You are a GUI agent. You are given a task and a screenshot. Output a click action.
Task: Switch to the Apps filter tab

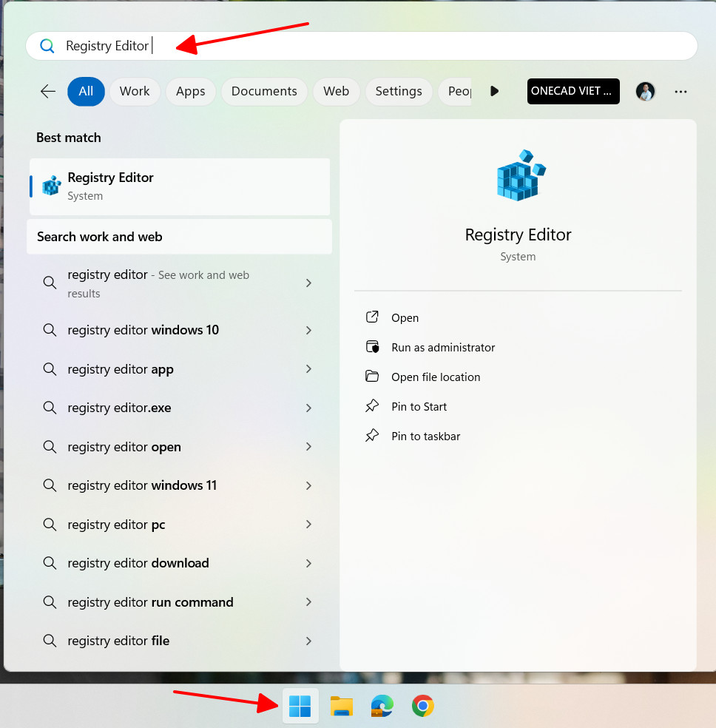(190, 92)
